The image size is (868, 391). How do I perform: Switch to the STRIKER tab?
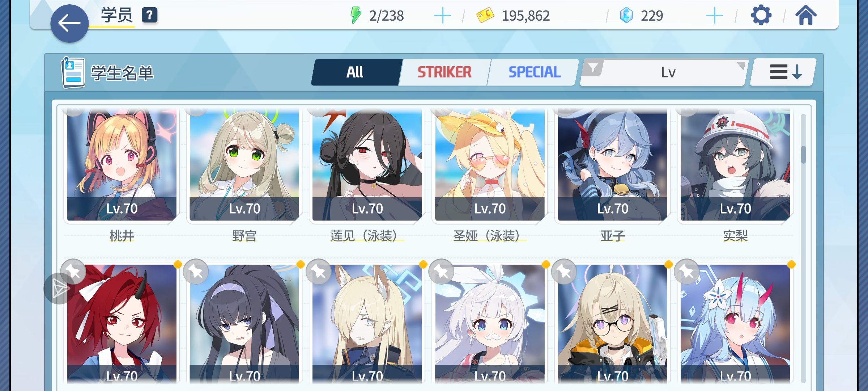pos(444,72)
